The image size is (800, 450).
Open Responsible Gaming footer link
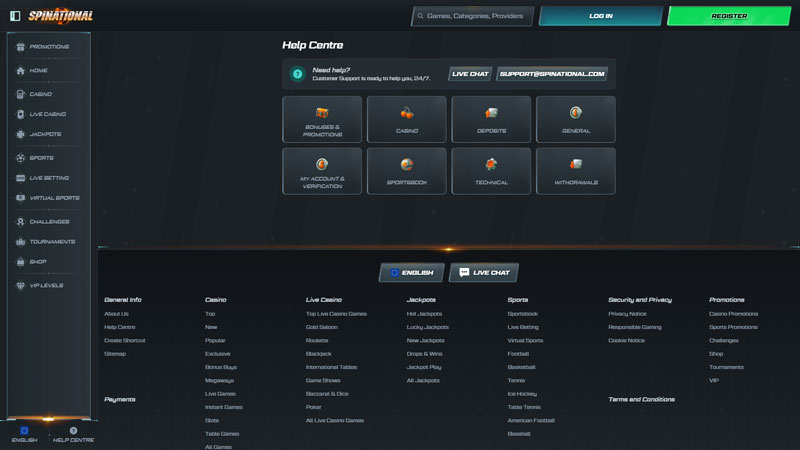pos(635,327)
